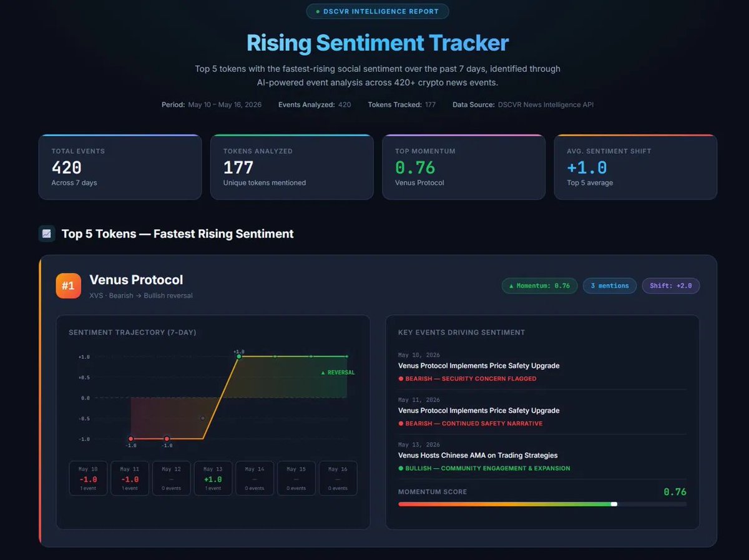Open the Total Events 420 stat card

coord(120,167)
